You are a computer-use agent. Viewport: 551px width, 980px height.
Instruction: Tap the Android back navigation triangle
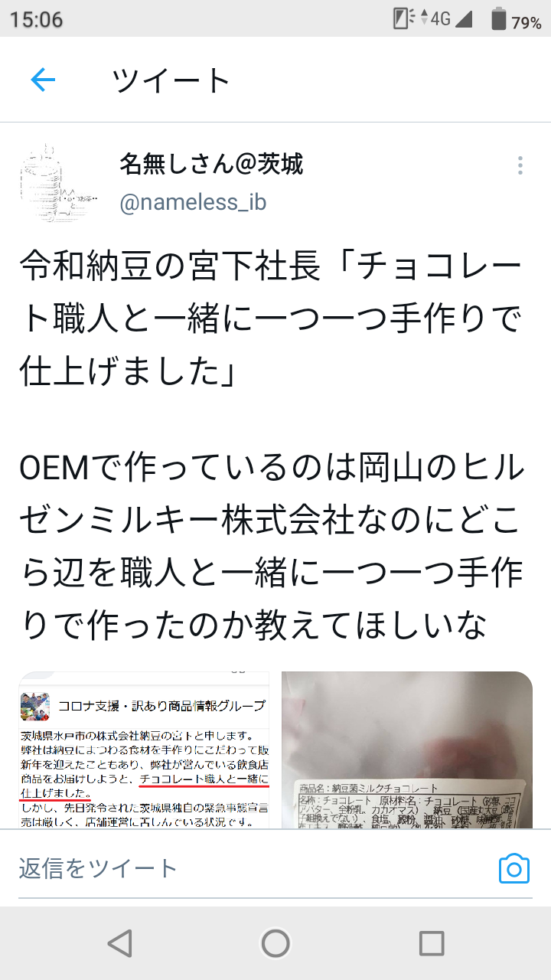(x=119, y=943)
